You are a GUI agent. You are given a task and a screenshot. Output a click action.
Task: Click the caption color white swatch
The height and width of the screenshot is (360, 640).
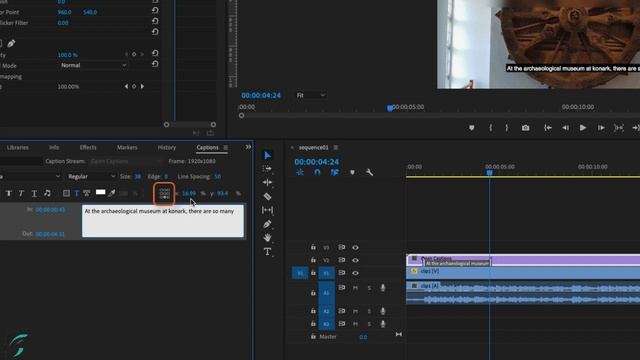click(x=100, y=192)
